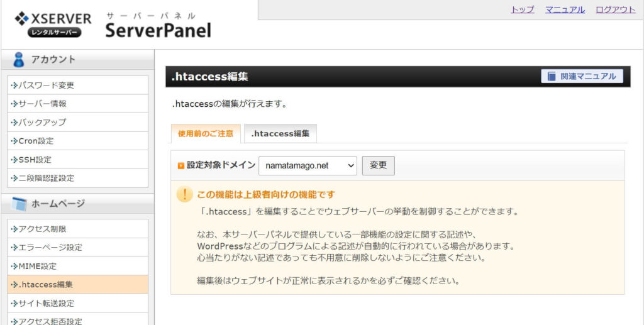This screenshot has width=644, height=325.
Task: Click the XSERVER logo icon
Action: (x=21, y=18)
